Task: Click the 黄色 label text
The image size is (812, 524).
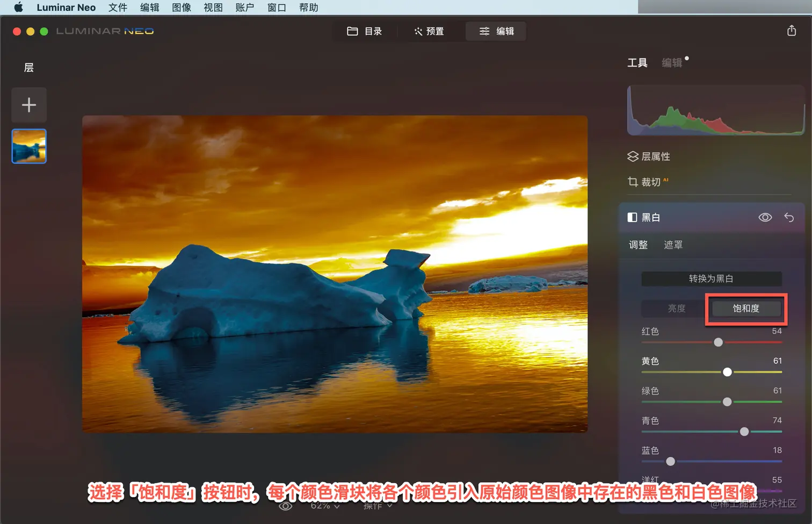Action: point(650,361)
